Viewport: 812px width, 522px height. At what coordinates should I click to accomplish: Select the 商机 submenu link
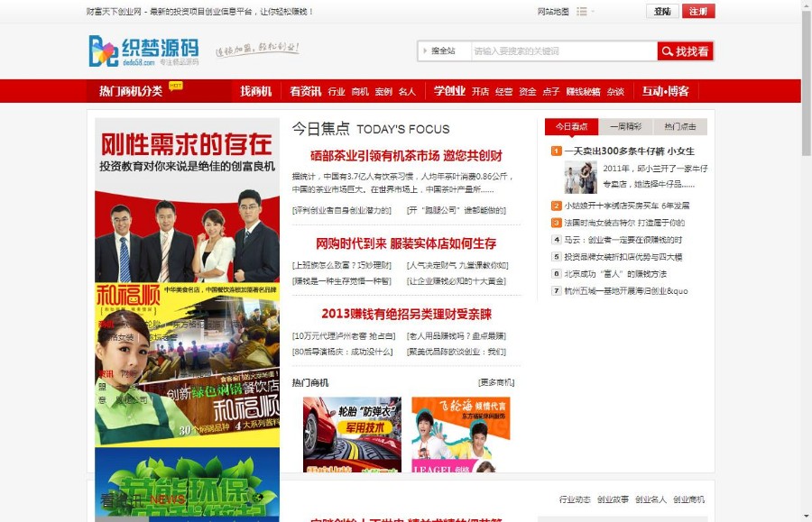[360, 92]
